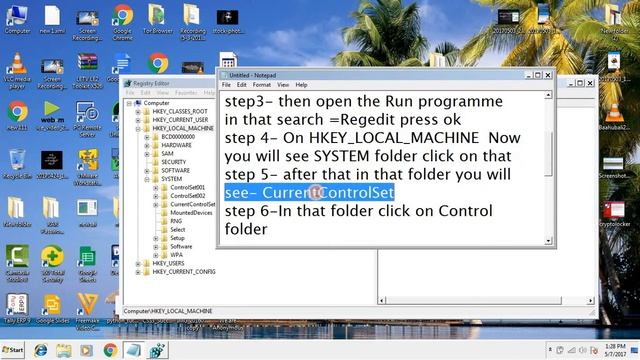640x360 pixels.
Task: Expand HKEY_CLASSES_ROOT in Registry Editor
Action: pyautogui.click(x=138, y=111)
